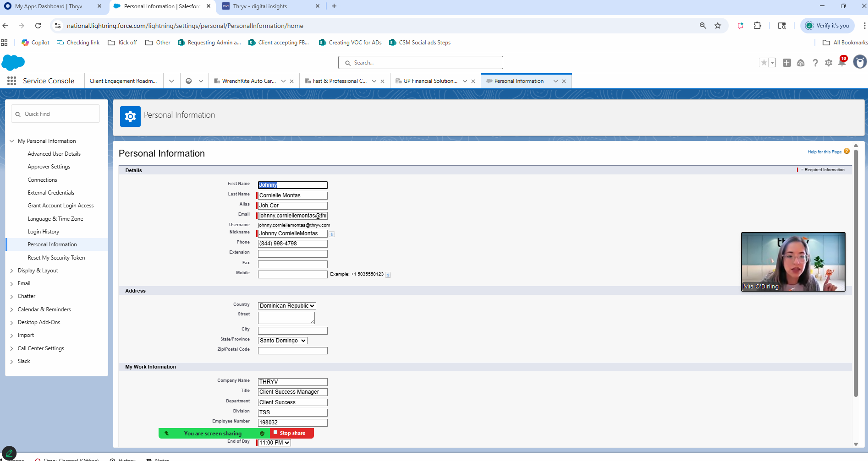Open the State/Province dropdown
Image resolution: width=868 pixels, height=461 pixels.
pos(282,341)
